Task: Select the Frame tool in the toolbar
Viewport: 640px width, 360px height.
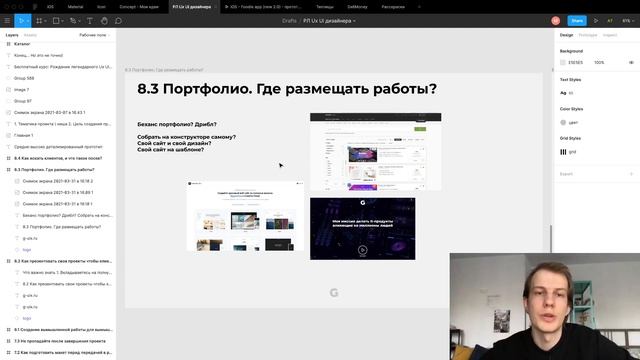Action: pos(39,21)
